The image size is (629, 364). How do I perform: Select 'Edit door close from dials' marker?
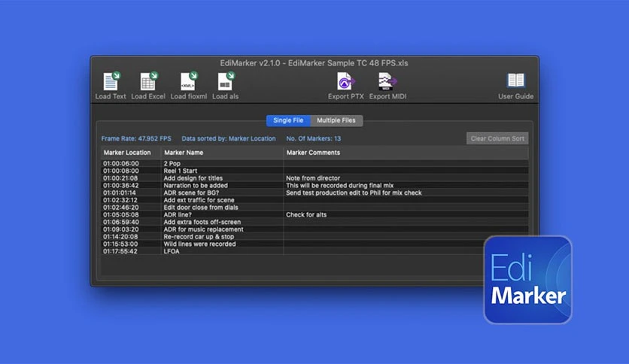click(x=201, y=208)
